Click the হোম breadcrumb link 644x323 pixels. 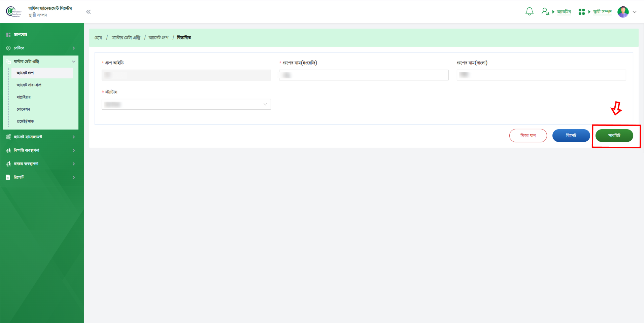(x=98, y=38)
